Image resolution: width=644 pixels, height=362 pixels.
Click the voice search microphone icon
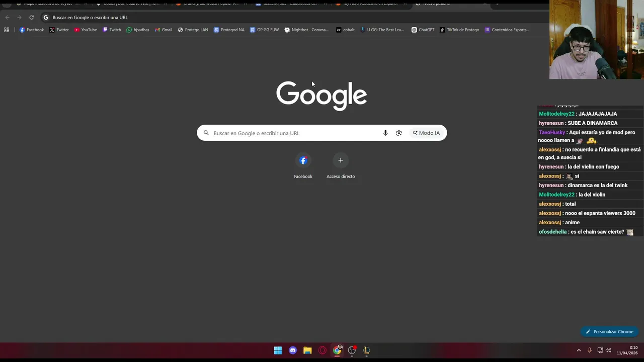coord(385,133)
